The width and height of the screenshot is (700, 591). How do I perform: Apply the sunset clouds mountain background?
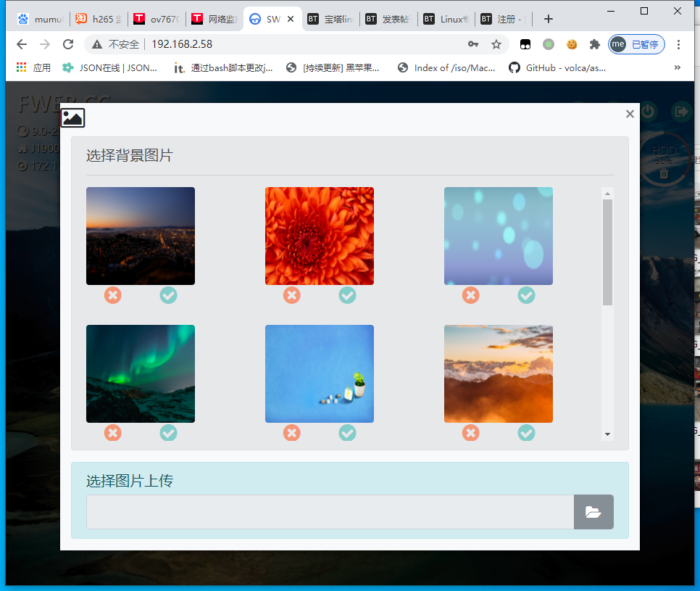[x=526, y=433]
